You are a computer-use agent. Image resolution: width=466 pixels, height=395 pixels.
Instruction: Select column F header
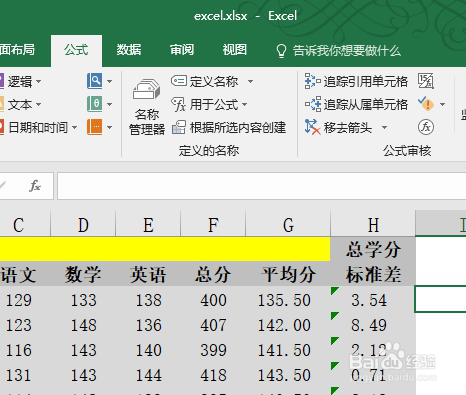click(213, 224)
